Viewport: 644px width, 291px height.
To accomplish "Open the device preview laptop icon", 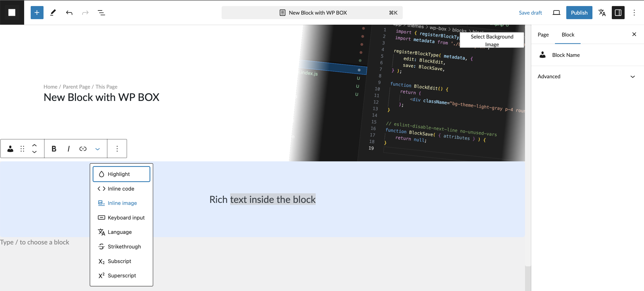I will [x=556, y=13].
